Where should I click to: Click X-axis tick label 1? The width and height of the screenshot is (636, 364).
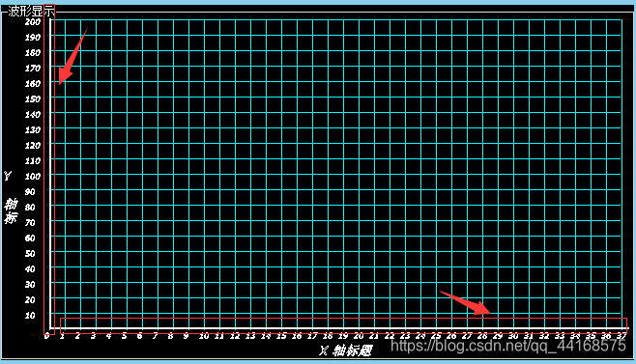(63, 336)
